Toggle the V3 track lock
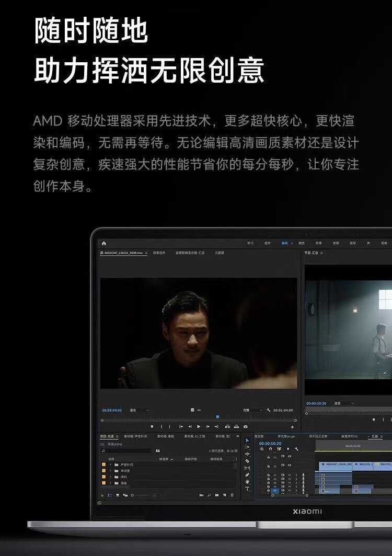Screen dimensions: 392x556 coord(268,457)
